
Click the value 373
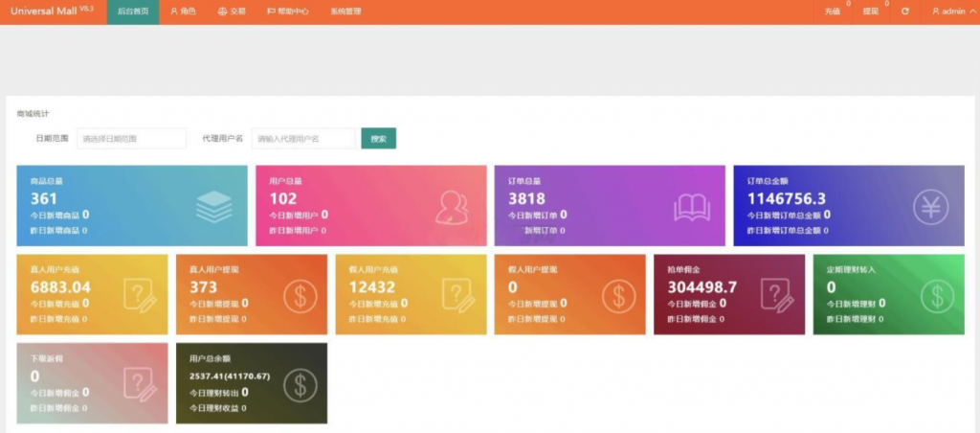203,287
